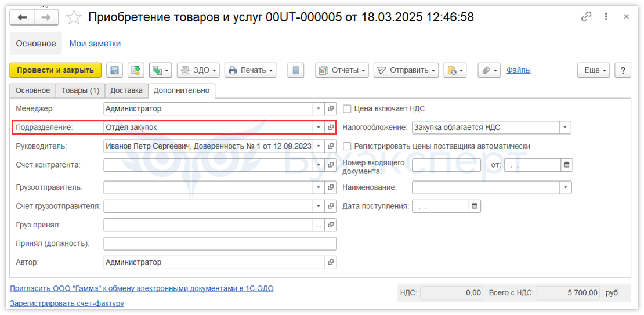Open the Мои заметки link
The height and width of the screenshot is (315, 644).
(x=95, y=44)
